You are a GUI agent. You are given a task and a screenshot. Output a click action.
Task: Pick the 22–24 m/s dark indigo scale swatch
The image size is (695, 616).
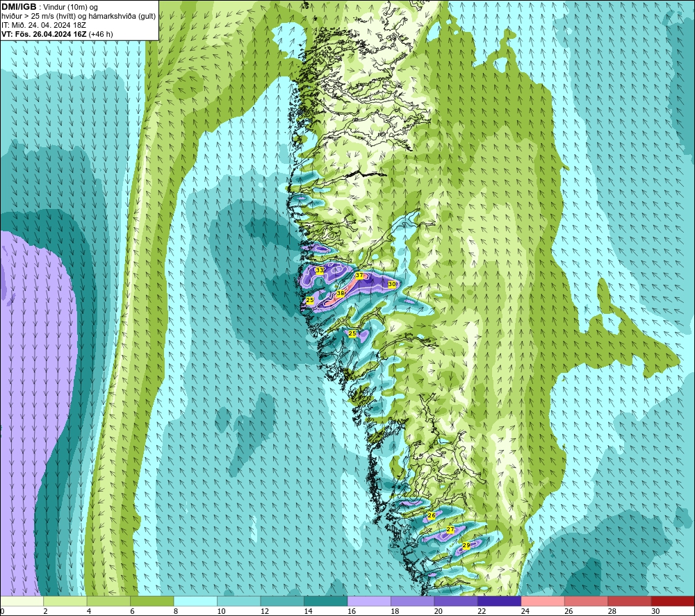pyautogui.click(x=500, y=601)
